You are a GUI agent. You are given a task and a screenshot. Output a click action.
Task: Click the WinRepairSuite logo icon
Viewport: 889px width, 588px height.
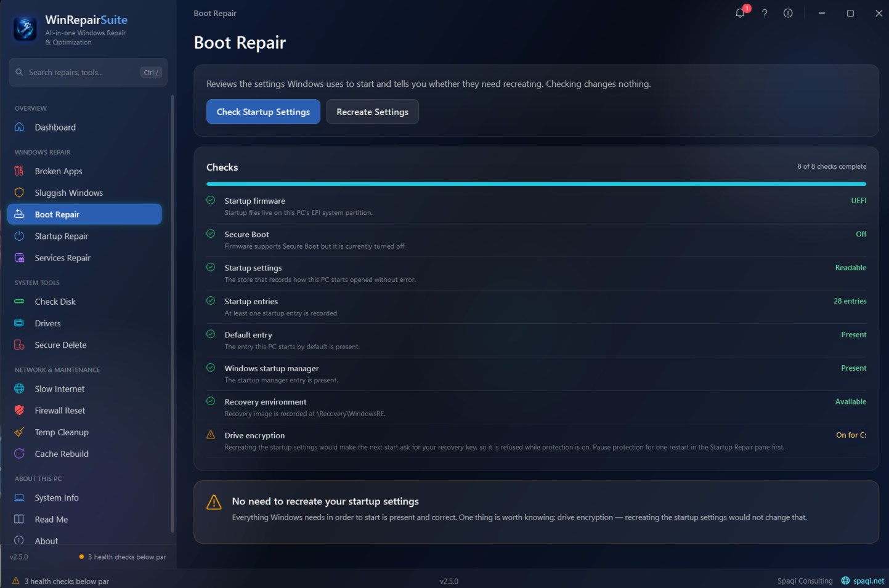click(x=25, y=29)
